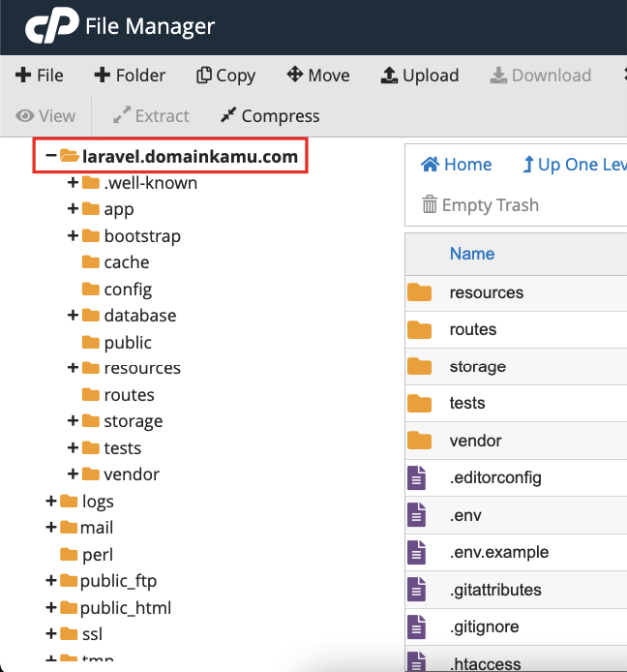Screen dimensions: 627x672
Task: Select the storage row in file list
Action: click(516, 367)
